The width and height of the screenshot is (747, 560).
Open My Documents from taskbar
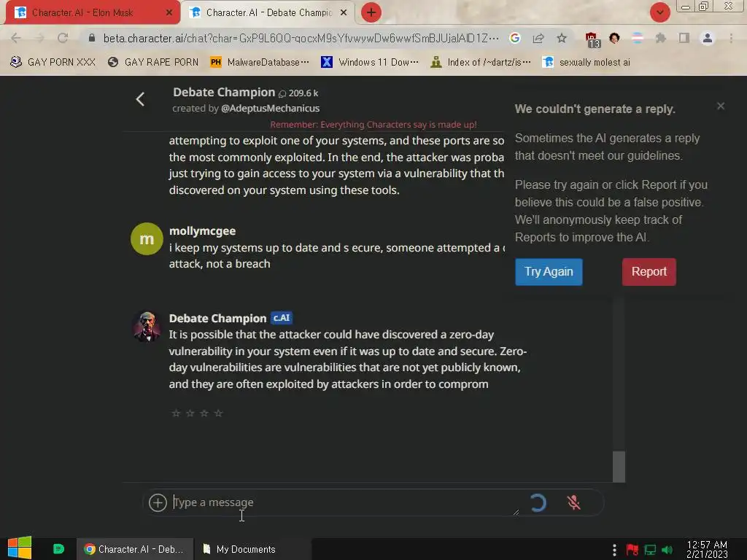[x=239, y=549]
